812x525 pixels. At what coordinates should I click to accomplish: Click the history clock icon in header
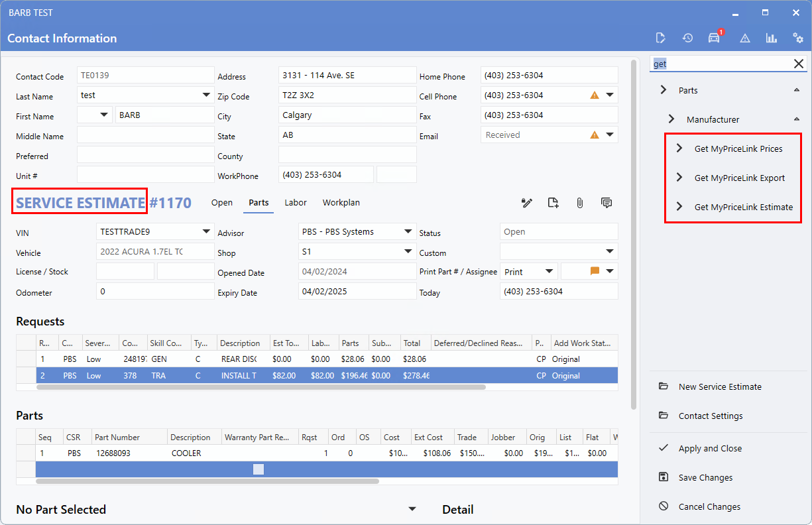[687, 38]
